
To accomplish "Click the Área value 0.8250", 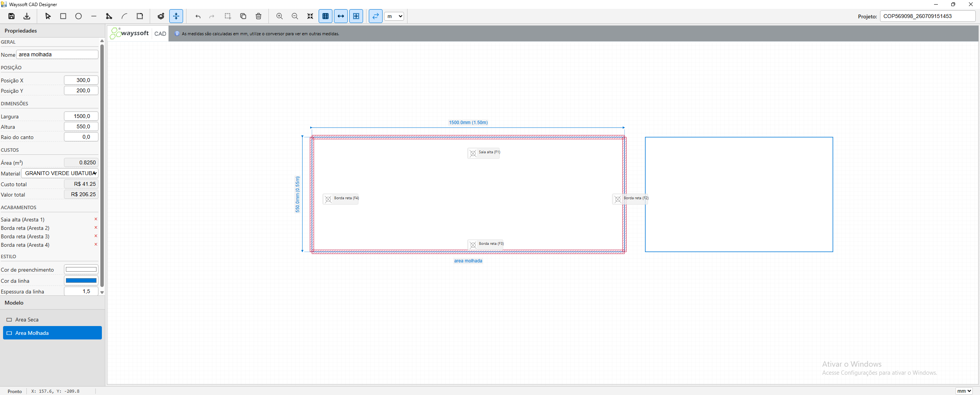I will [x=81, y=162].
